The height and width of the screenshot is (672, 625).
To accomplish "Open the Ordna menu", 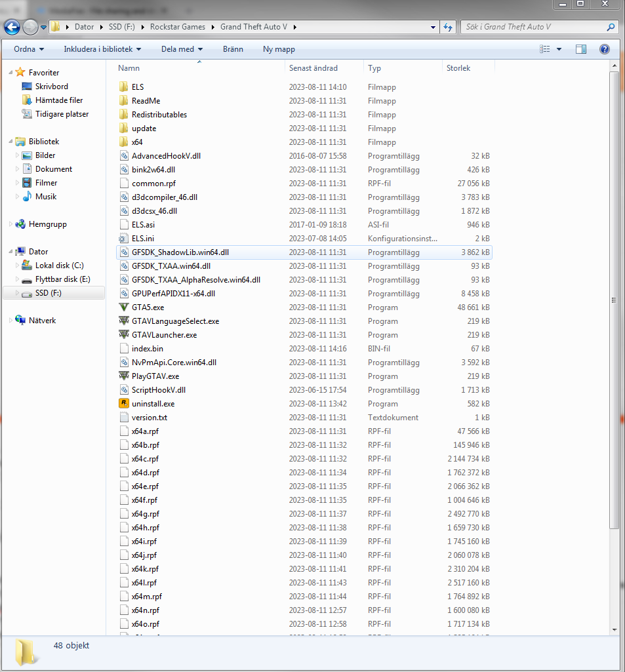I will [29, 49].
